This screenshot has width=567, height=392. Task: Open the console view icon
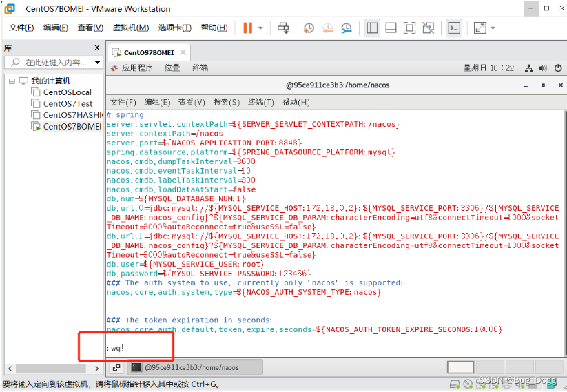pyautogui.click(x=454, y=28)
